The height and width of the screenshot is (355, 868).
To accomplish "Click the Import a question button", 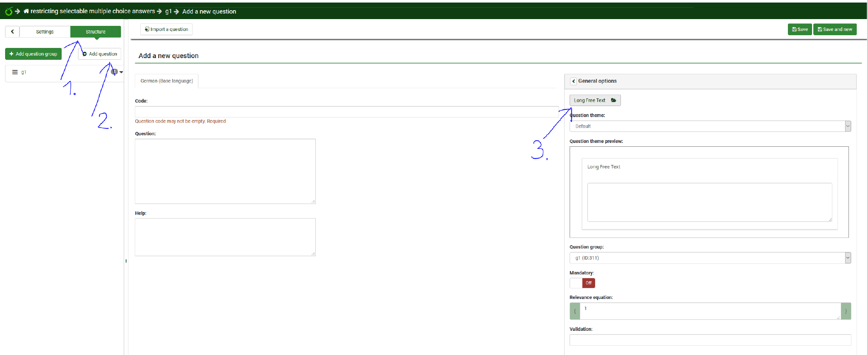I will [167, 29].
